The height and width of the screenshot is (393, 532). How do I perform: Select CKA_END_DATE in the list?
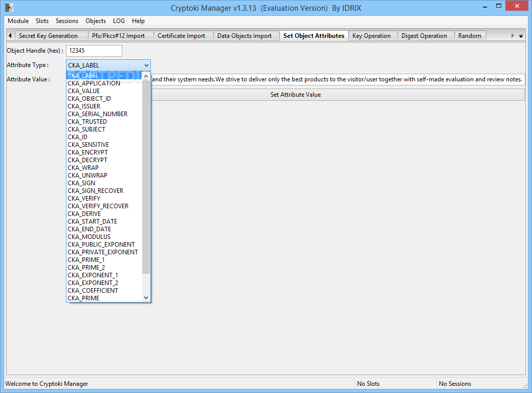[x=104, y=229]
